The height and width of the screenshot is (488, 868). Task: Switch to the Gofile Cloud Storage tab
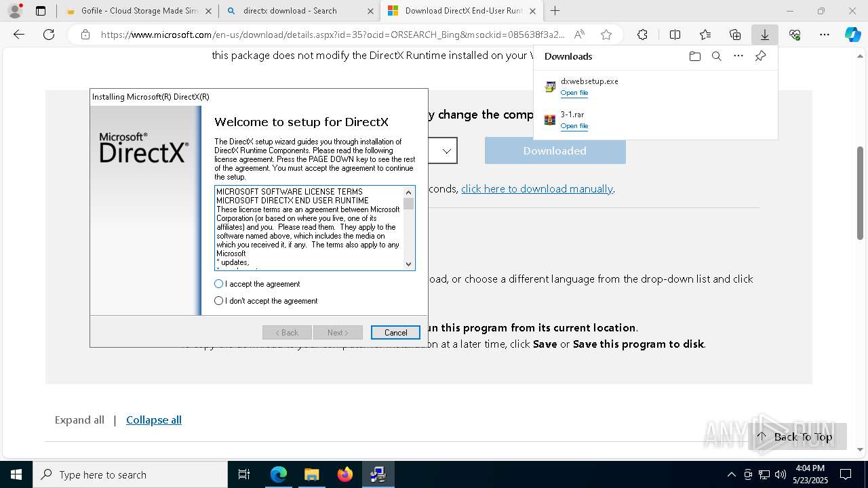click(x=138, y=11)
